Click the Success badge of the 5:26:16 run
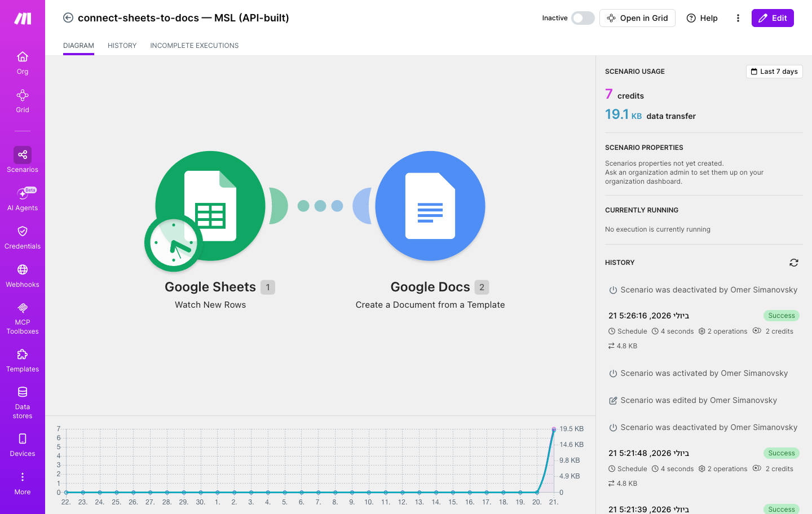The height and width of the screenshot is (514, 812). click(x=782, y=316)
